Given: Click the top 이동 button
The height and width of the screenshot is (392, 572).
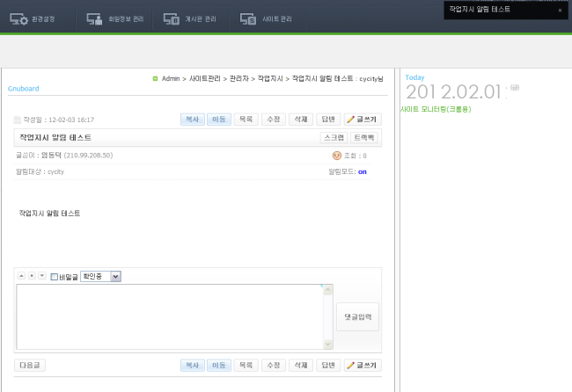Looking at the screenshot, I should 219,120.
